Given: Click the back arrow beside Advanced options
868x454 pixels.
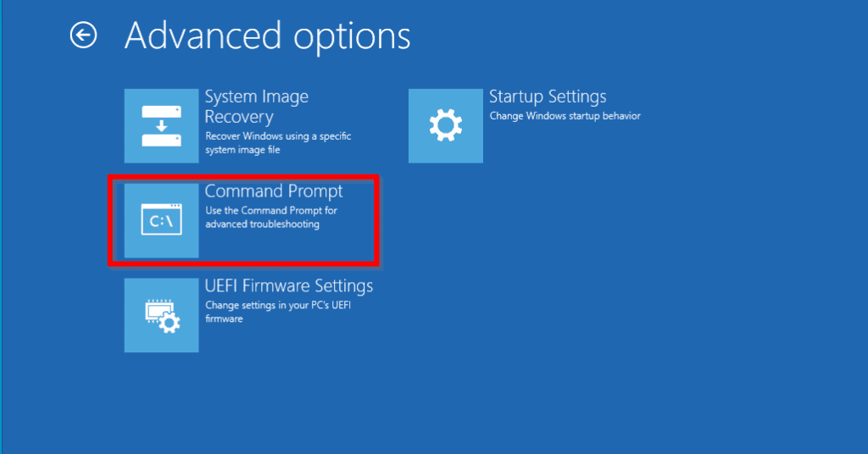Looking at the screenshot, I should pos(83,36).
